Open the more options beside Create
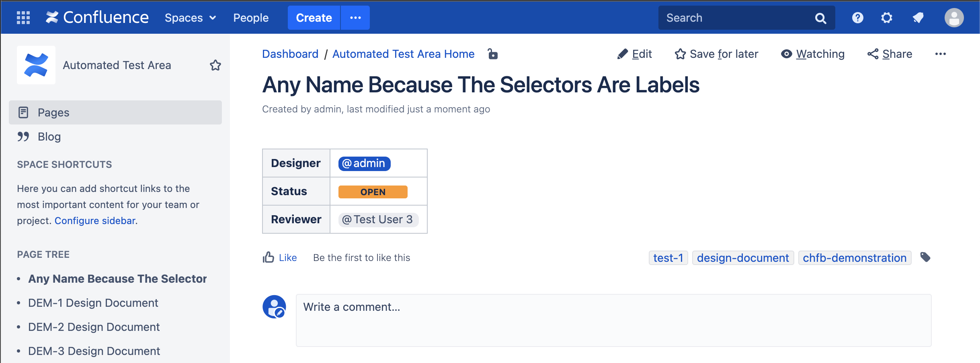The image size is (980, 363). pos(355,18)
